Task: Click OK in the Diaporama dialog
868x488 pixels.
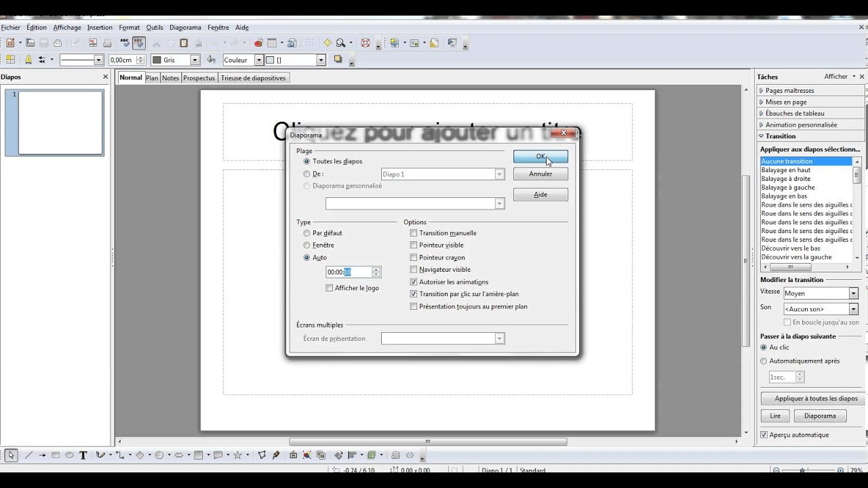Action: tap(540, 157)
